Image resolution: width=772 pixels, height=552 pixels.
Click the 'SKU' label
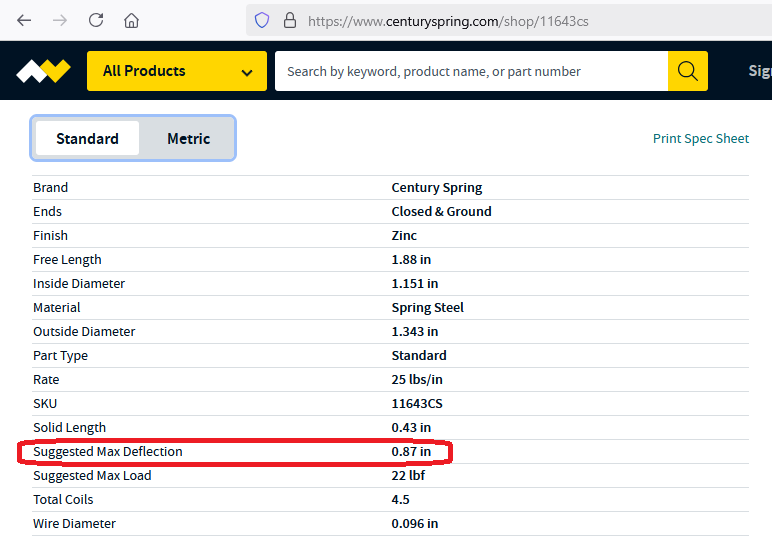pyautogui.click(x=45, y=404)
